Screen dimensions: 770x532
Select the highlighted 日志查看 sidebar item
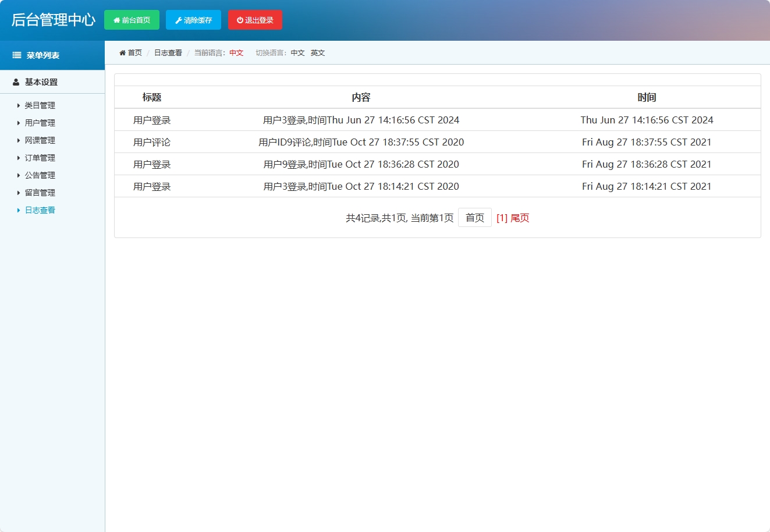(40, 210)
